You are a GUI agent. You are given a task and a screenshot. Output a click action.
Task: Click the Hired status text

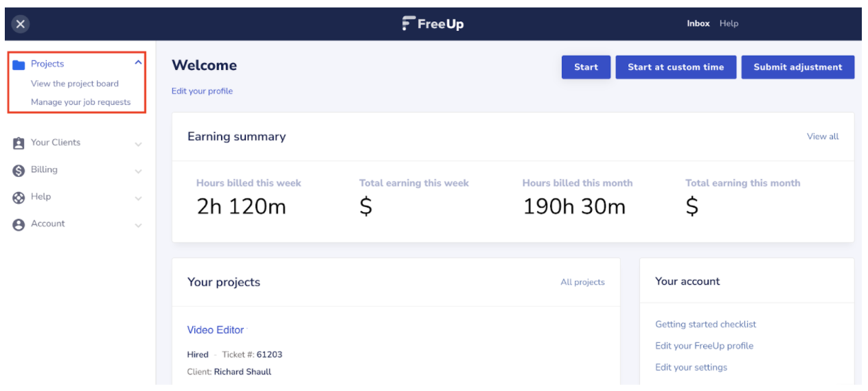(x=198, y=355)
